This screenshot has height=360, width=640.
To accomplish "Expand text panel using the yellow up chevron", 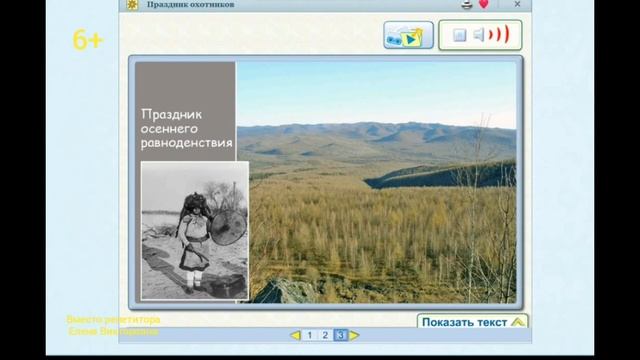I will [518, 322].
